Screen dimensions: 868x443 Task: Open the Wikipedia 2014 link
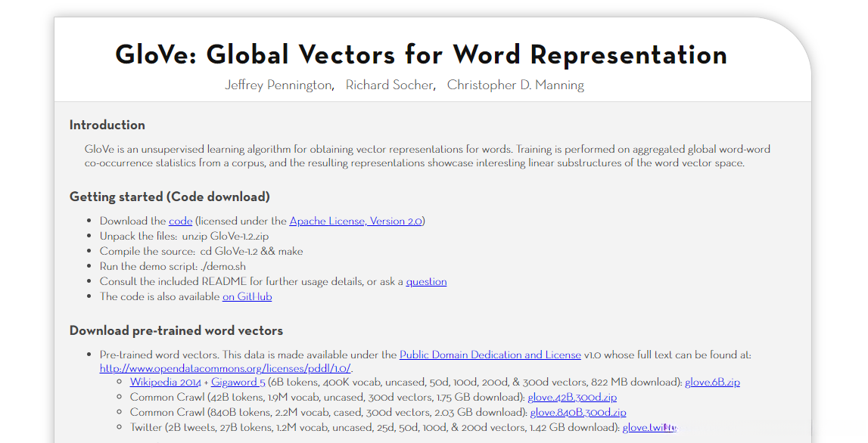pyautogui.click(x=166, y=383)
